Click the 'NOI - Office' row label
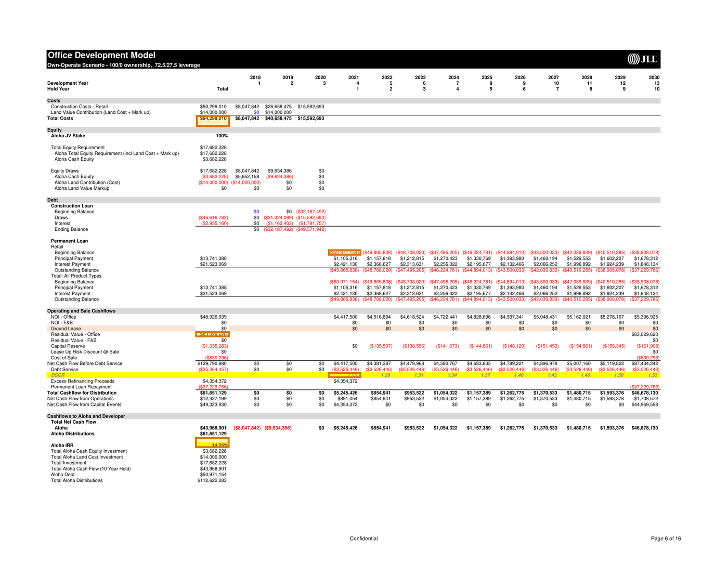Image resolution: width=728 pixels, height=562 pixels. coord(63,317)
